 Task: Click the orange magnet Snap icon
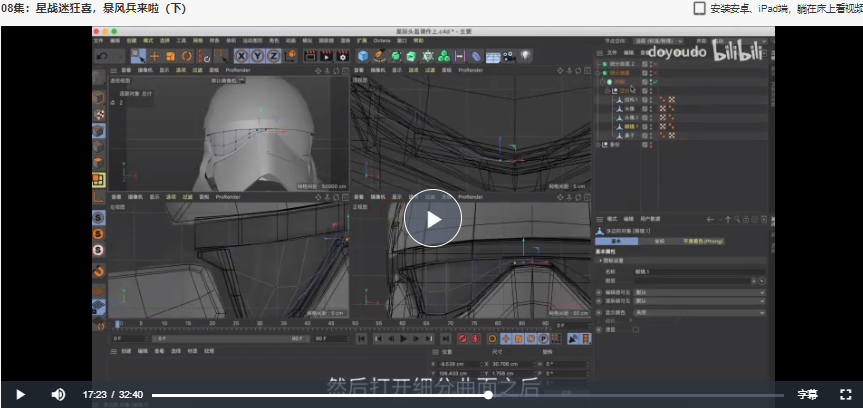99,271
